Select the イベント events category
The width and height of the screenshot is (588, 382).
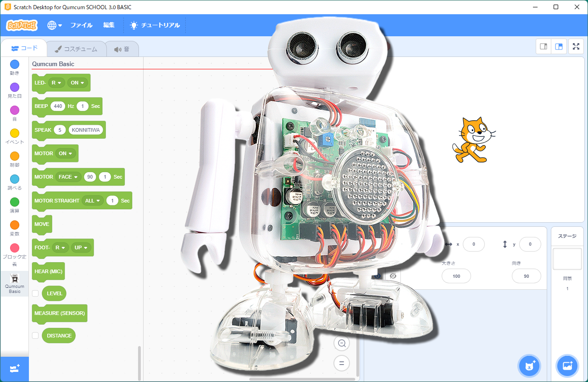15,136
